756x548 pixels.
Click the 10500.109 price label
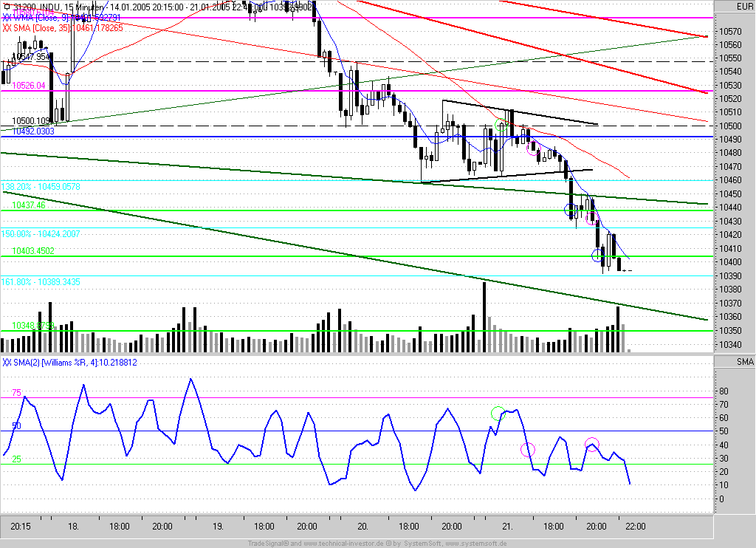pos(31,120)
